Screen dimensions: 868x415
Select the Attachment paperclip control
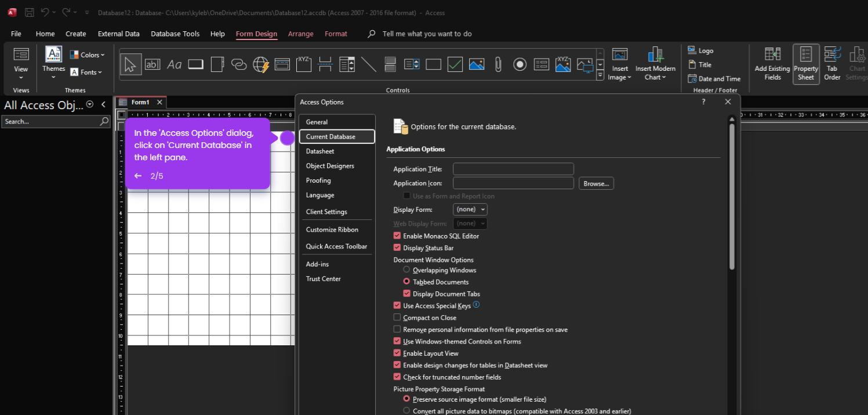pos(498,64)
